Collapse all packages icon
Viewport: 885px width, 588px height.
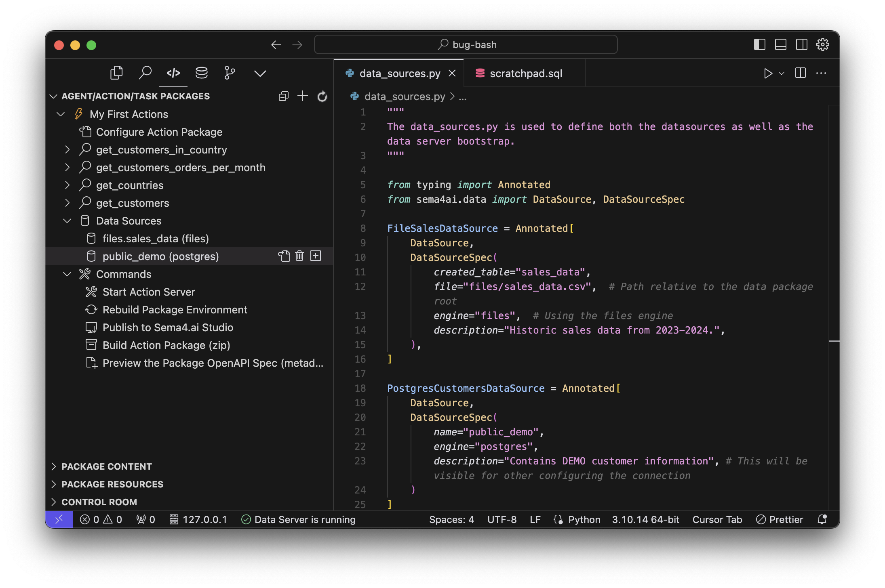point(283,96)
